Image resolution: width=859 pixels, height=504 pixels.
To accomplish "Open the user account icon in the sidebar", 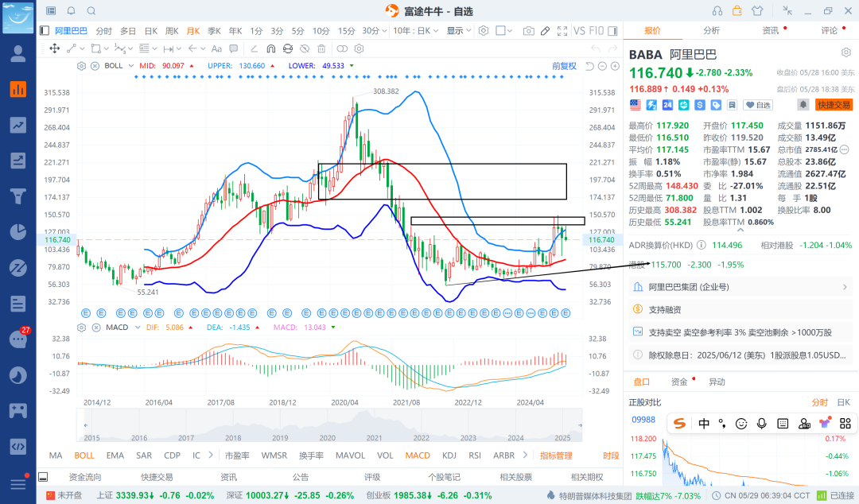I will click(x=18, y=54).
